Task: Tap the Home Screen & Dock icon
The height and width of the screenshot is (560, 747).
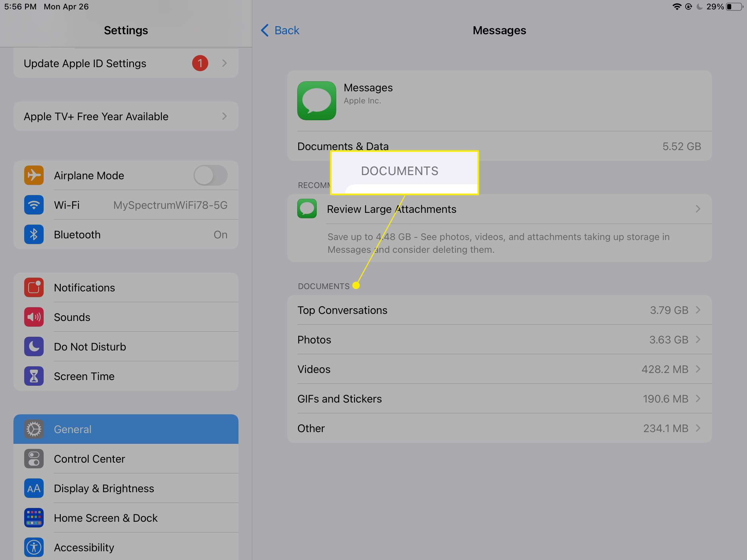Action: click(34, 518)
